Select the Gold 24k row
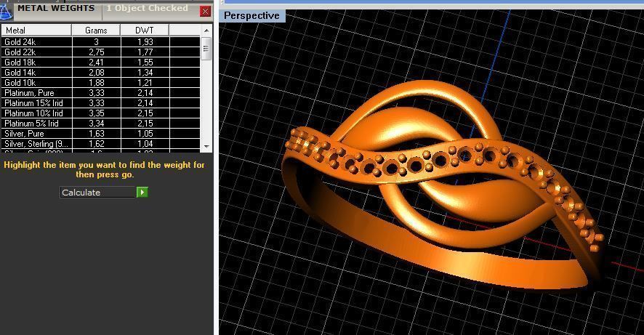Viewport: 644px width, 335px height. (100, 42)
